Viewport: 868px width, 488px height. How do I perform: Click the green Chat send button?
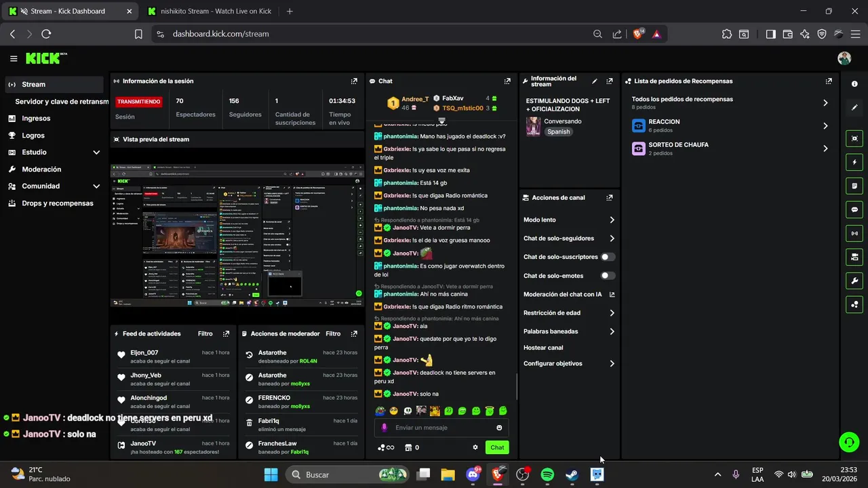[x=497, y=447]
